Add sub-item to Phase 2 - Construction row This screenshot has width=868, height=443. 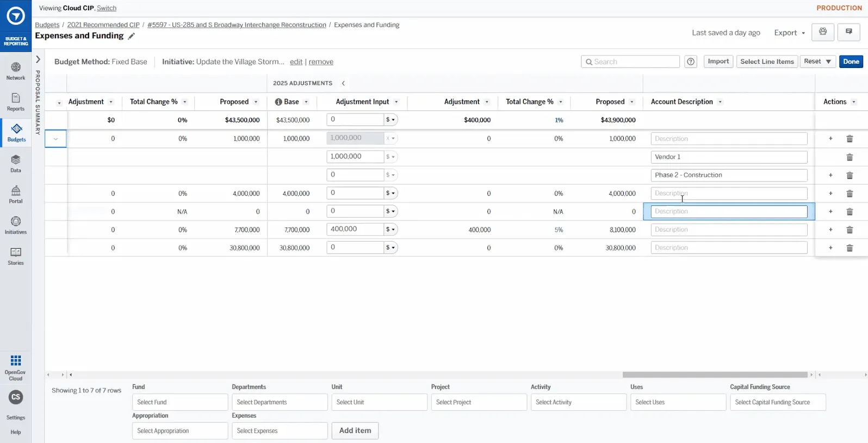click(830, 175)
